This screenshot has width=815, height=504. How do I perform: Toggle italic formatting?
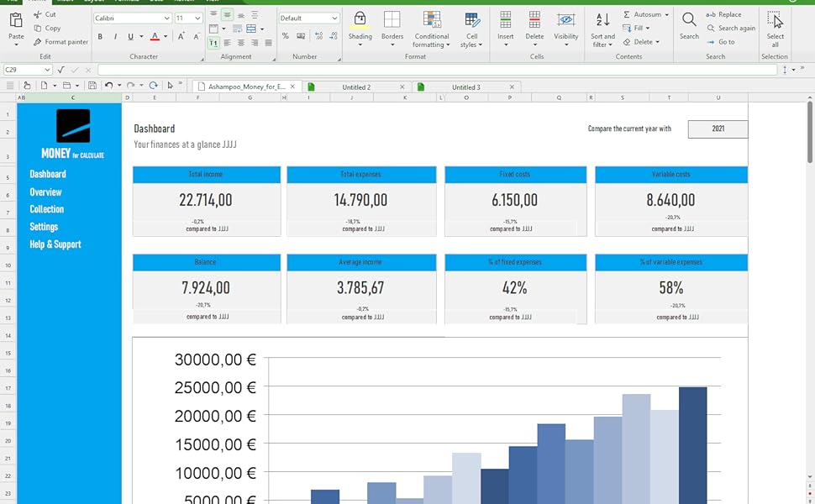pyautogui.click(x=115, y=37)
